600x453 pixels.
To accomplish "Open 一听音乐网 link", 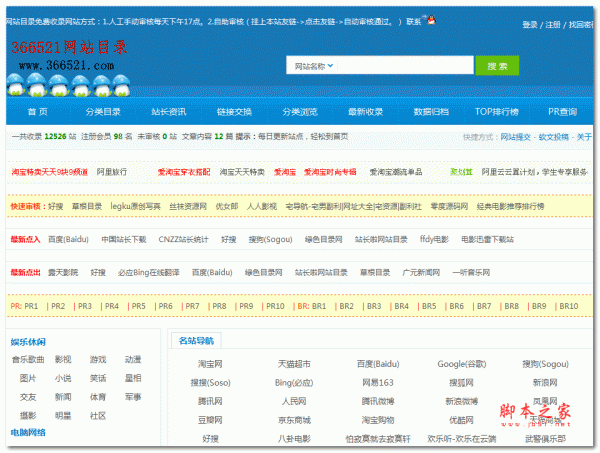I will pyautogui.click(x=471, y=272).
